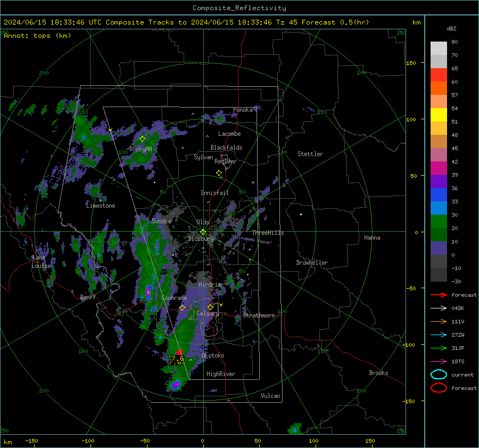Select the orange 111V arrow legend icon
This screenshot has width=479, height=448.
point(439,321)
